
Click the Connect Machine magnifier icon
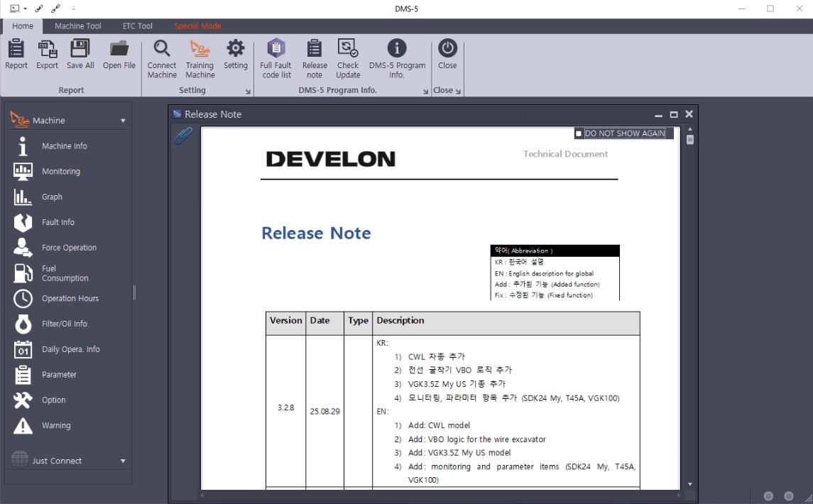pos(162,49)
